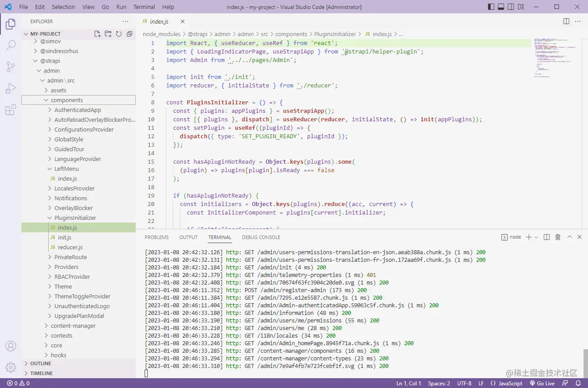Click the LF end of line setting
588x388 pixels.
pos(481,384)
